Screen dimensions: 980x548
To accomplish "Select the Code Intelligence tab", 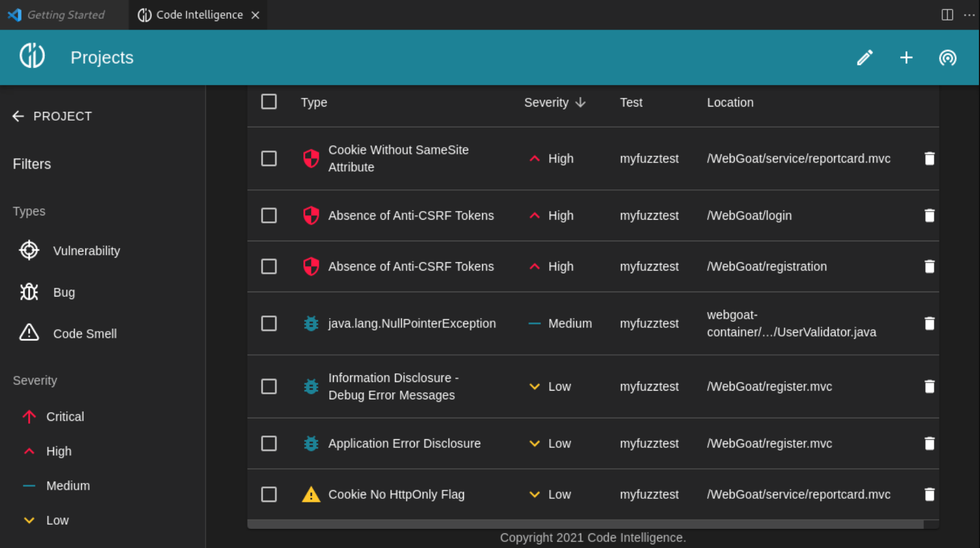I will pyautogui.click(x=199, y=15).
